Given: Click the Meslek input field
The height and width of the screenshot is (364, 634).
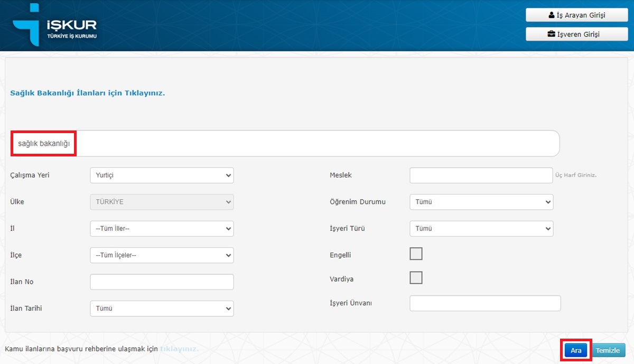Looking at the screenshot, I should (x=481, y=175).
